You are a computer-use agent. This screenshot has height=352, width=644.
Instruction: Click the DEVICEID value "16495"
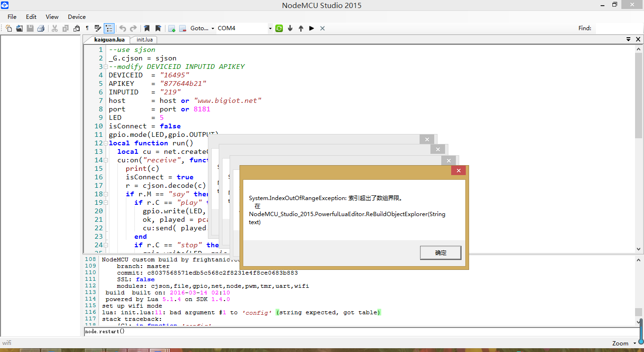tap(174, 75)
